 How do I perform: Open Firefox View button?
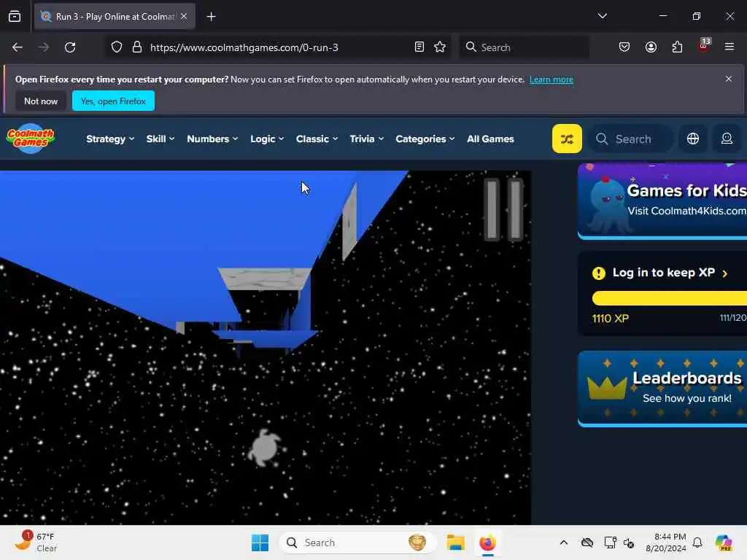15,16
